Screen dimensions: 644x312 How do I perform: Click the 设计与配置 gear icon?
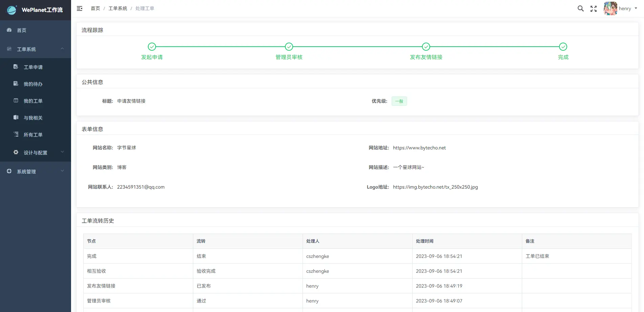pyautogui.click(x=16, y=152)
